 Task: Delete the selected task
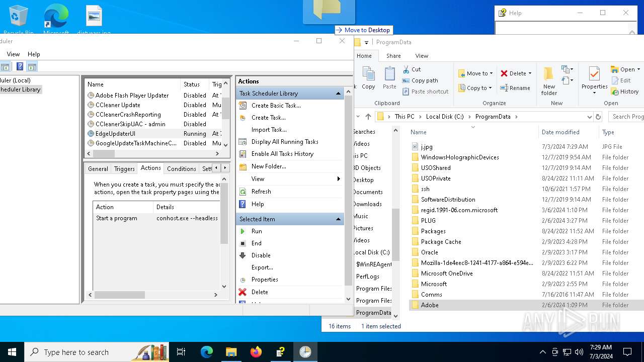click(260, 292)
